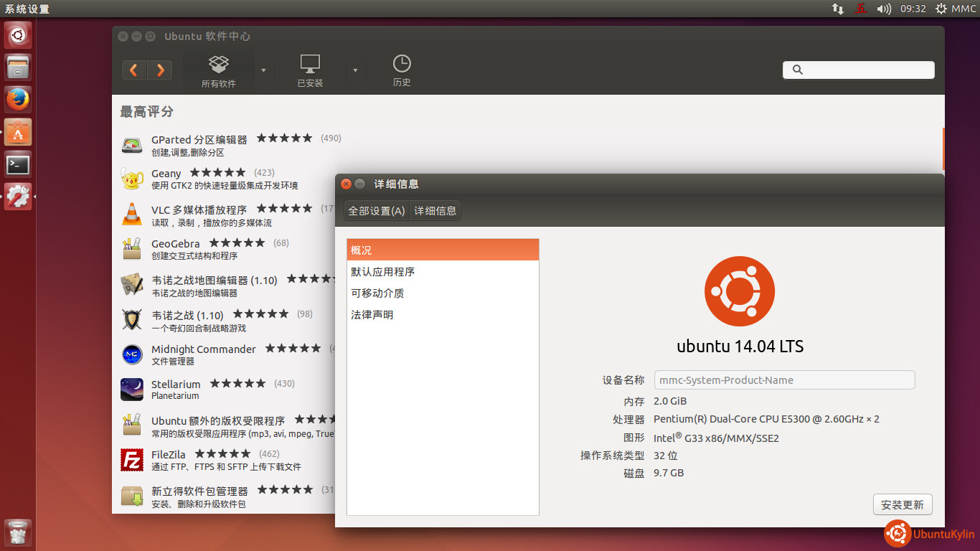
Task: Select the Stellarium app icon
Action: coord(132,390)
